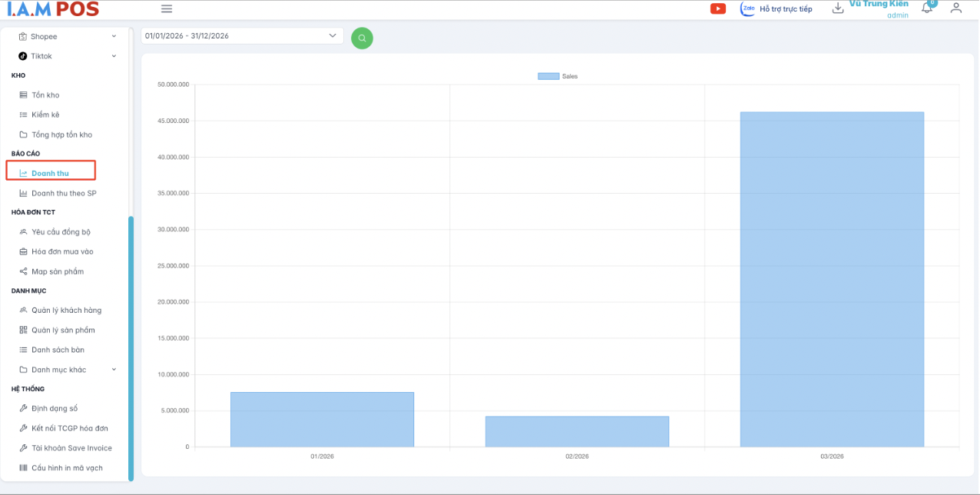Open the YouTube icon link
Viewport: 980px width, 495px height.
pos(718,9)
